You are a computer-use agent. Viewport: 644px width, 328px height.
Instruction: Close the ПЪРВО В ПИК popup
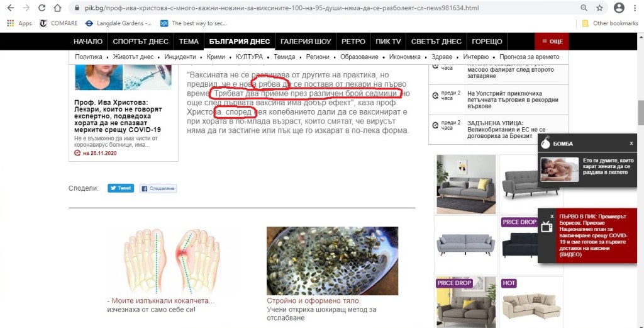(x=552, y=216)
